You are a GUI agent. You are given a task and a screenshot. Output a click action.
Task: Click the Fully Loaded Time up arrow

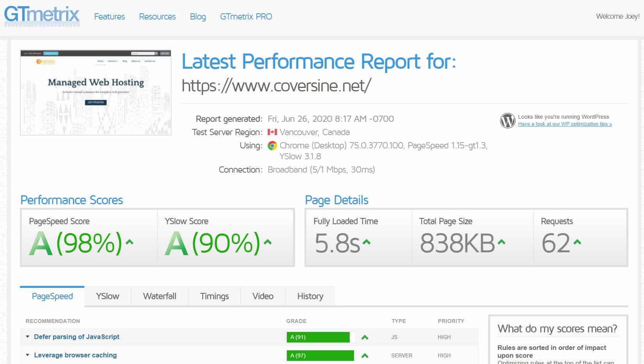click(366, 242)
